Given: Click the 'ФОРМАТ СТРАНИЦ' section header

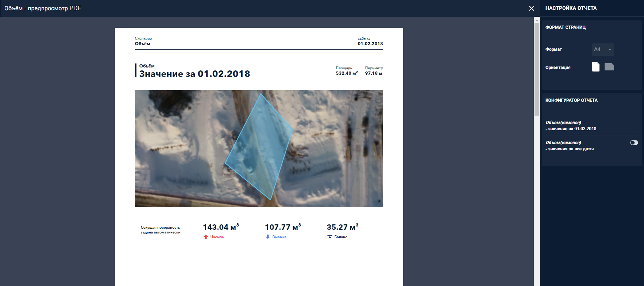Looking at the screenshot, I should click(565, 27).
